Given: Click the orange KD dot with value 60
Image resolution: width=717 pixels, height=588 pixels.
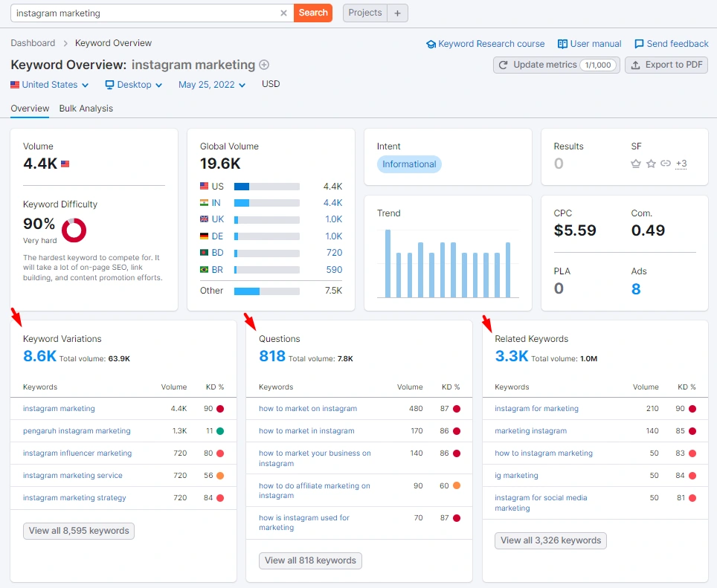Looking at the screenshot, I should tap(457, 485).
